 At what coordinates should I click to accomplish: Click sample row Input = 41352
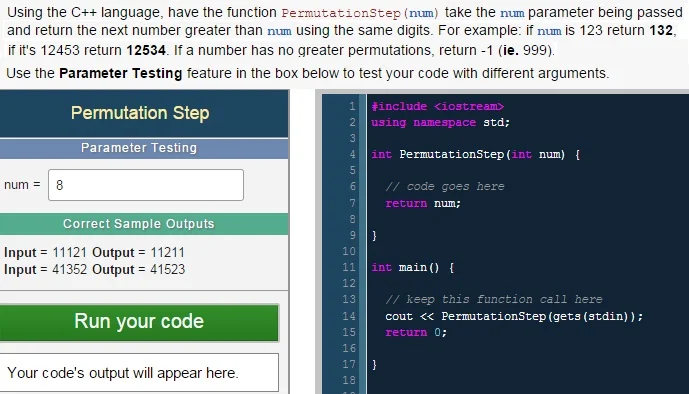point(94,269)
